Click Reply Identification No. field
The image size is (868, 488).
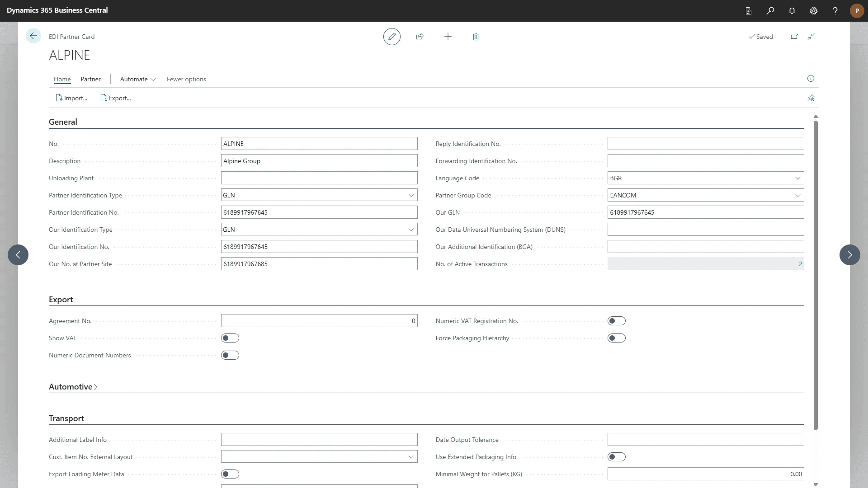(x=706, y=144)
